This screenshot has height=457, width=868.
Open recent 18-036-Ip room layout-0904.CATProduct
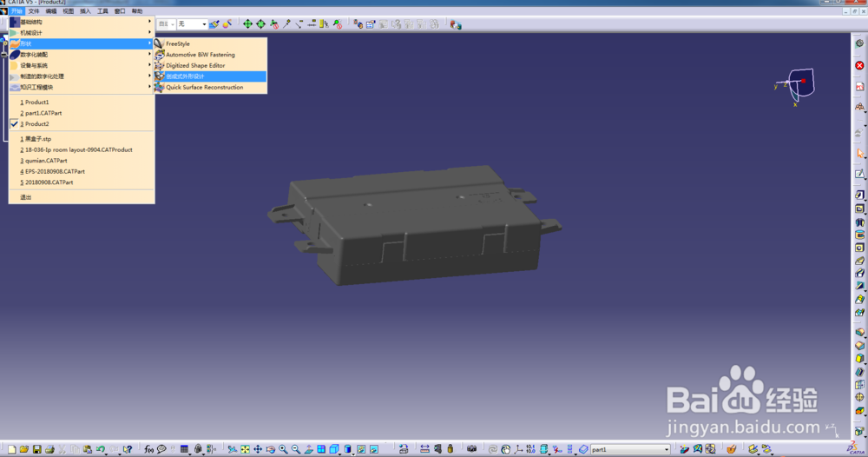[82, 149]
